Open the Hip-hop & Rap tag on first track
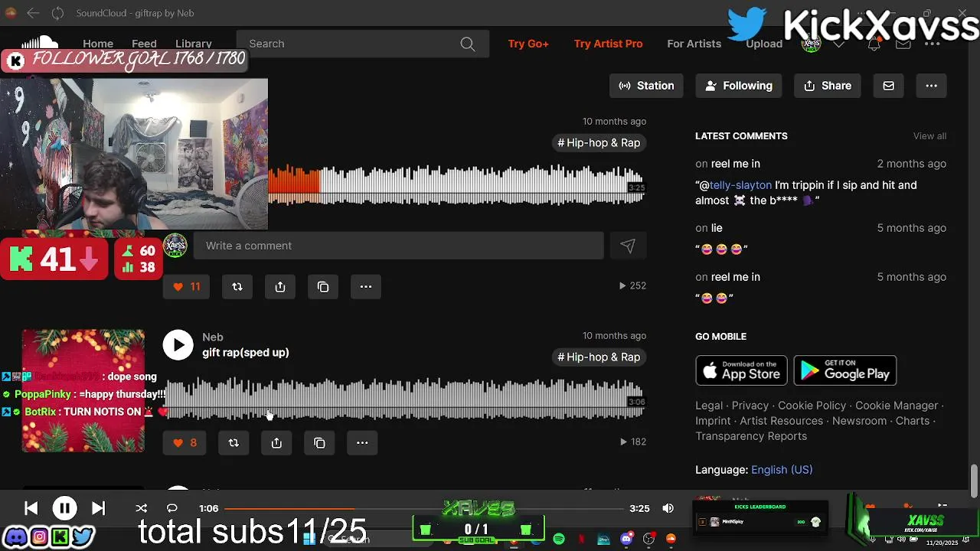980x551 pixels. click(x=599, y=143)
